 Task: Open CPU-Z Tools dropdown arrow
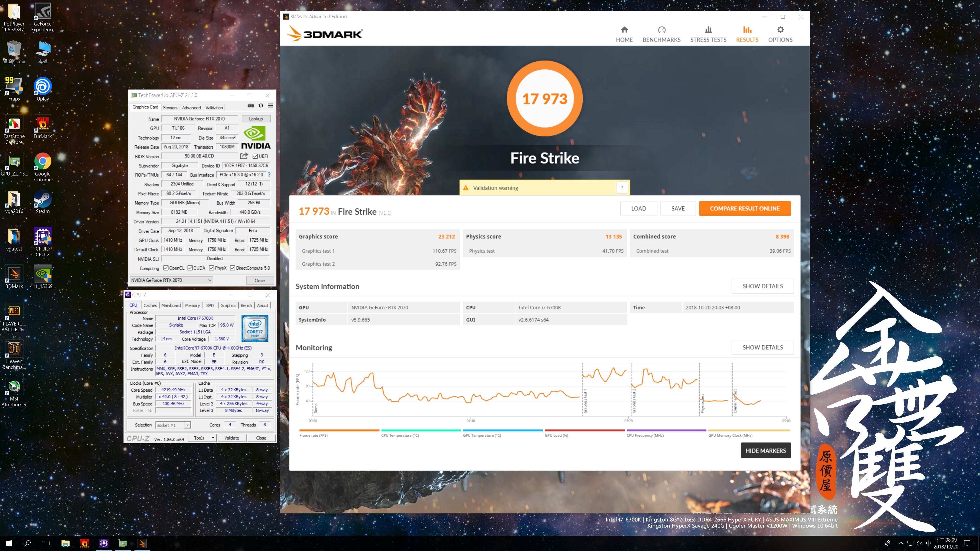point(213,438)
